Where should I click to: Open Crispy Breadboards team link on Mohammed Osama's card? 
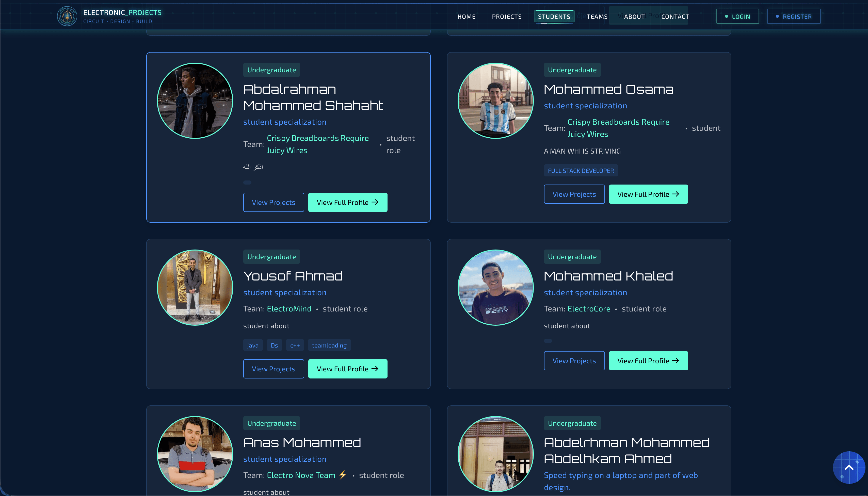point(618,128)
